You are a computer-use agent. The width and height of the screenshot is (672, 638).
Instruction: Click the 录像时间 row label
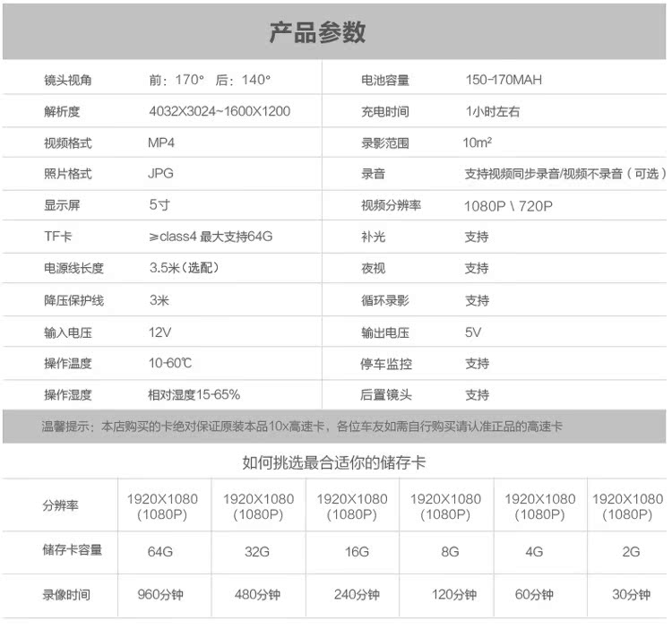coord(66,595)
